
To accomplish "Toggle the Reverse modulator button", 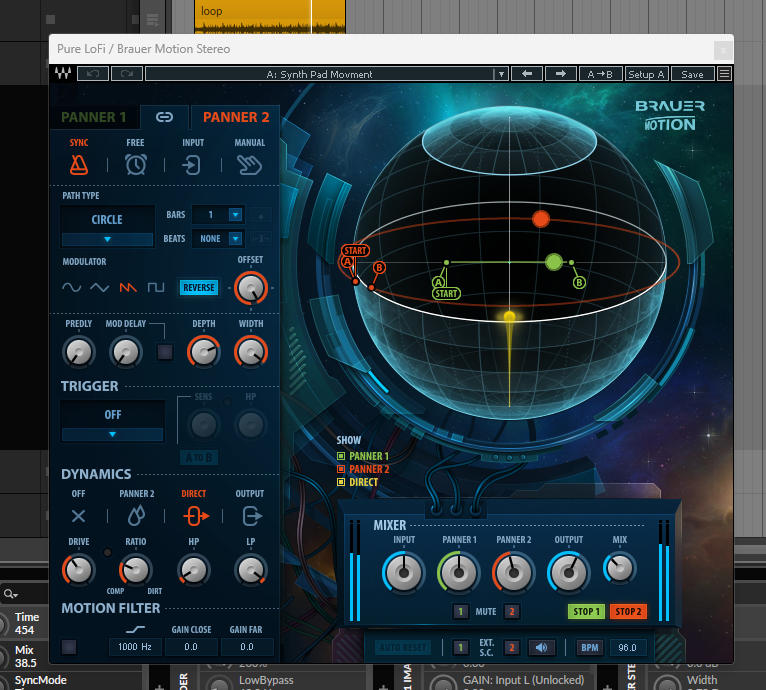I will [199, 287].
